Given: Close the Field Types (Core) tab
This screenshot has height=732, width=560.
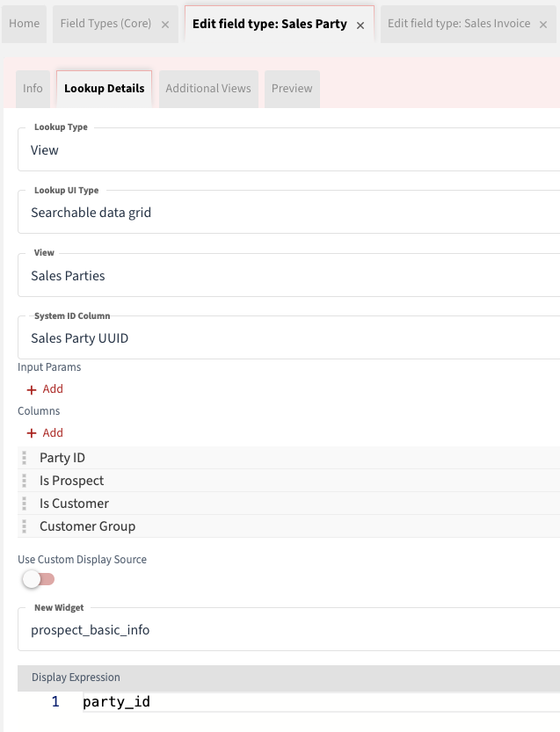Looking at the screenshot, I should [165, 25].
